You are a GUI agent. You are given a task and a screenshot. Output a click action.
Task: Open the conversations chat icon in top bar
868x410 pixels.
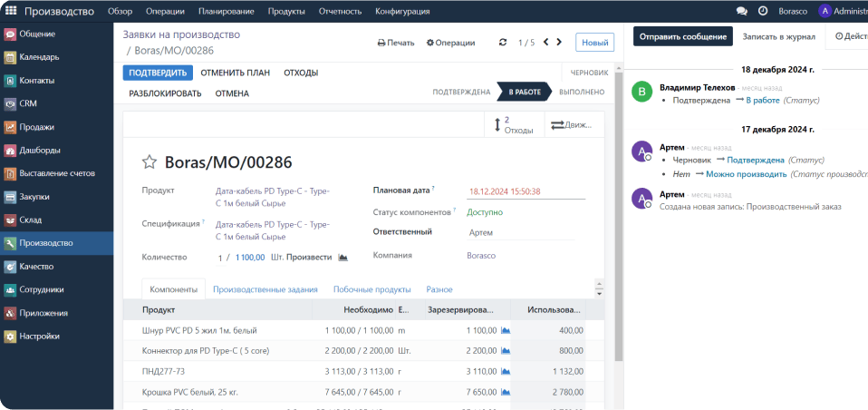click(x=742, y=11)
